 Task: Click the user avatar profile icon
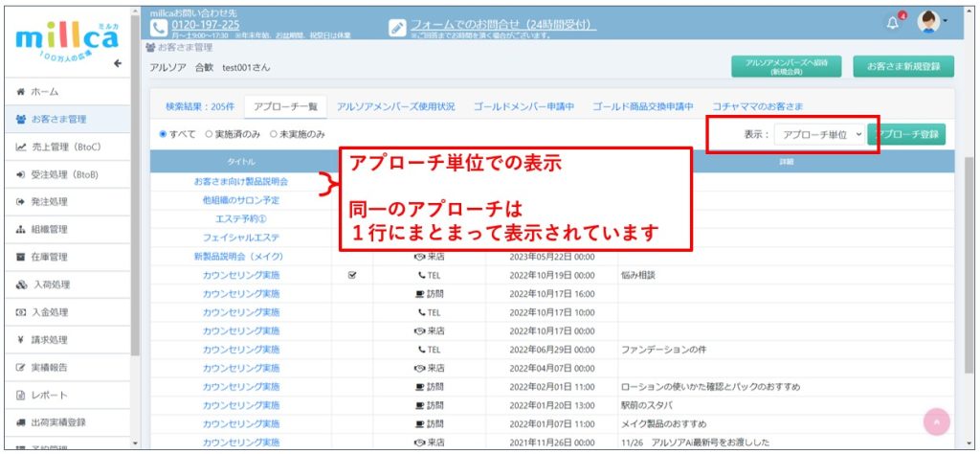[x=928, y=23]
